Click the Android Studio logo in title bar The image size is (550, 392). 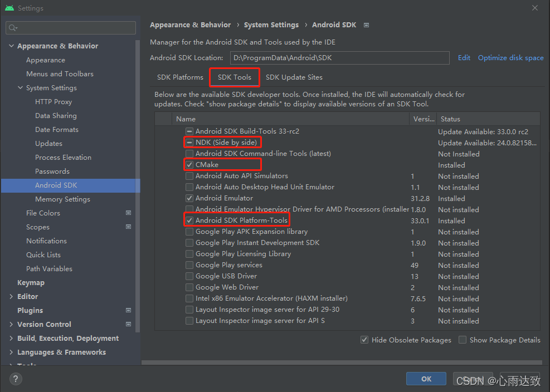(x=9, y=8)
